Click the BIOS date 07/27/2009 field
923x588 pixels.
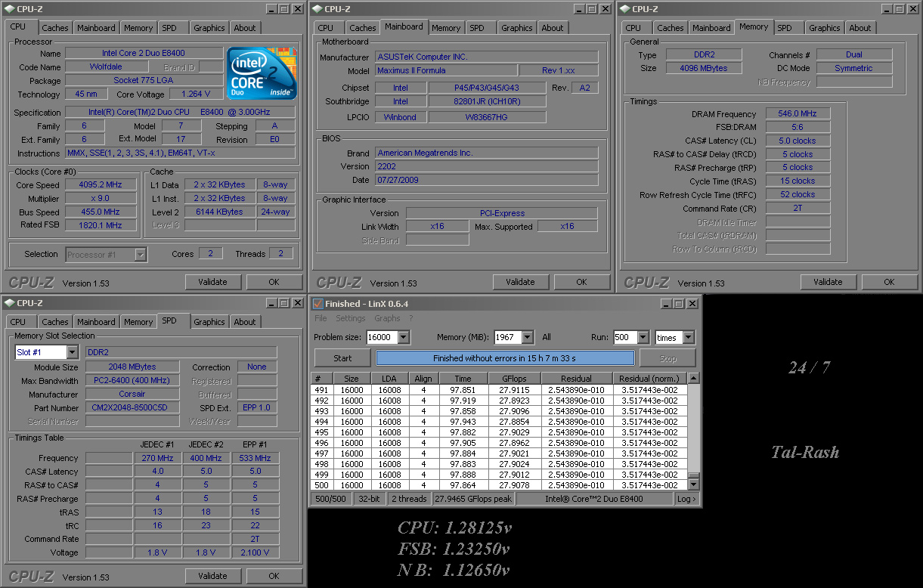point(487,180)
